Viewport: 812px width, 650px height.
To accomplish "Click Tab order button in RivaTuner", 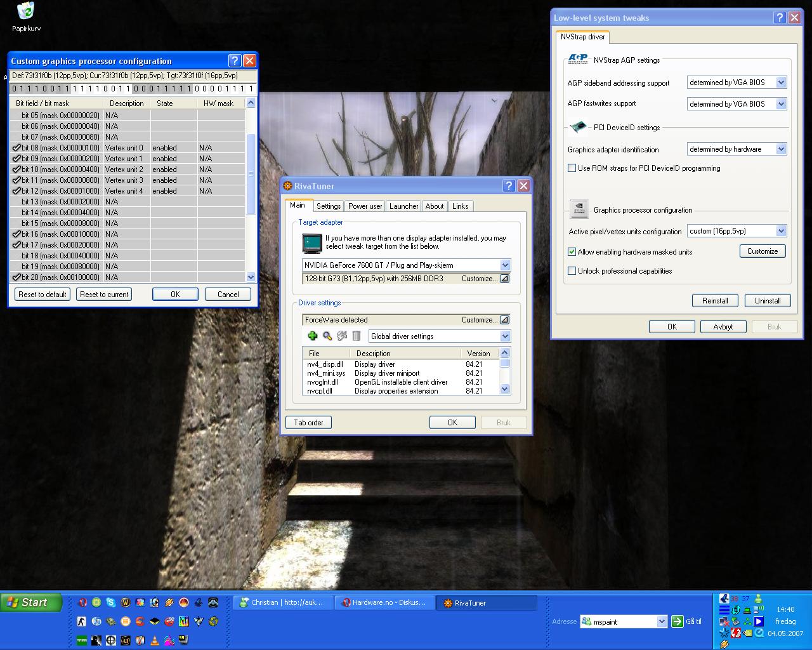I will [x=309, y=423].
